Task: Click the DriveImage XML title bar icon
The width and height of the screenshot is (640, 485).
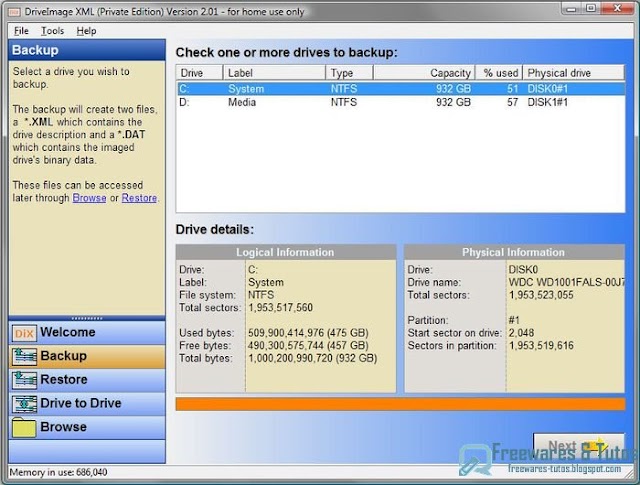Action: 15,12
